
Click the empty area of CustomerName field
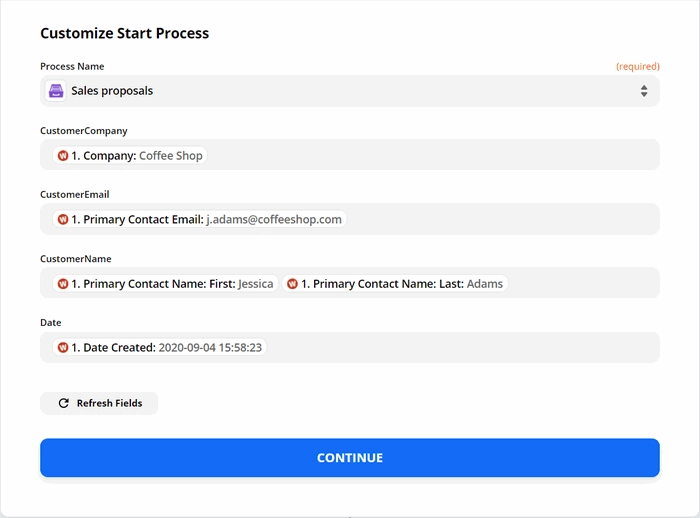pyautogui.click(x=583, y=283)
